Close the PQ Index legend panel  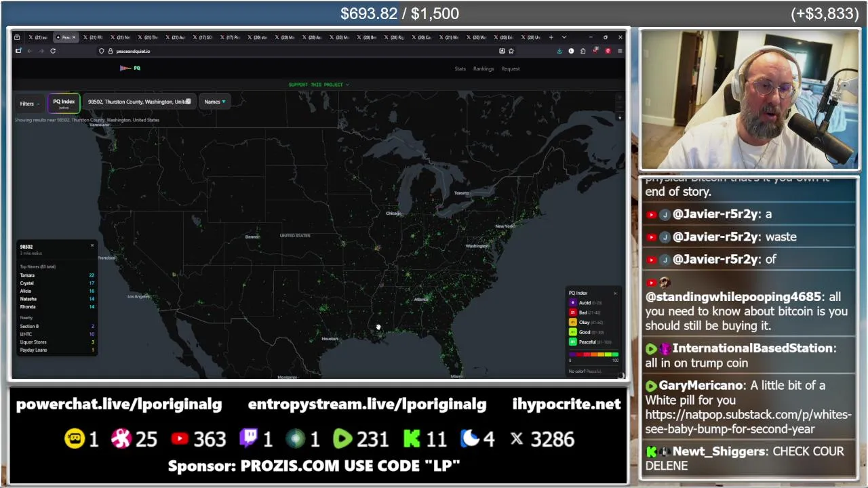[615, 293]
